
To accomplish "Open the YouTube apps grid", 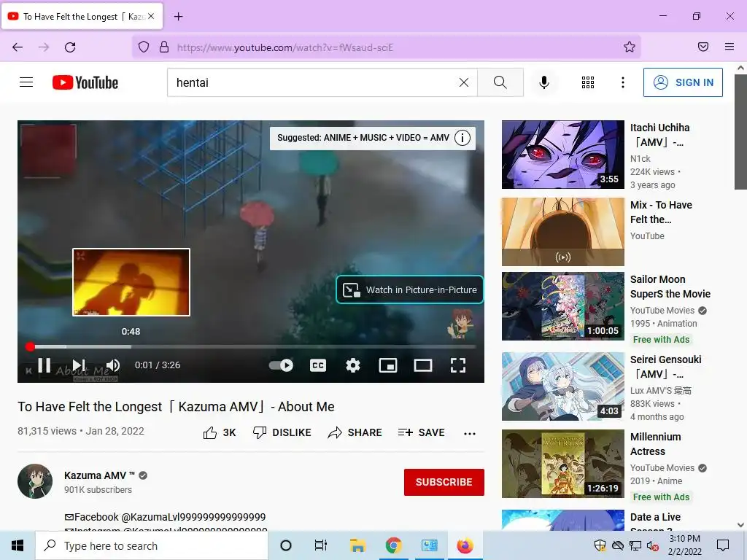I will (x=588, y=82).
